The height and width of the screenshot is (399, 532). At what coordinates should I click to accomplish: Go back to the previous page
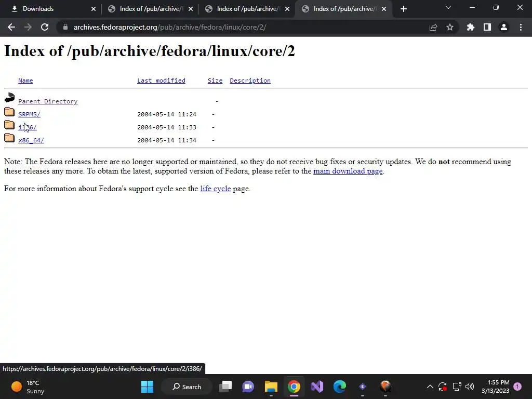point(11,27)
